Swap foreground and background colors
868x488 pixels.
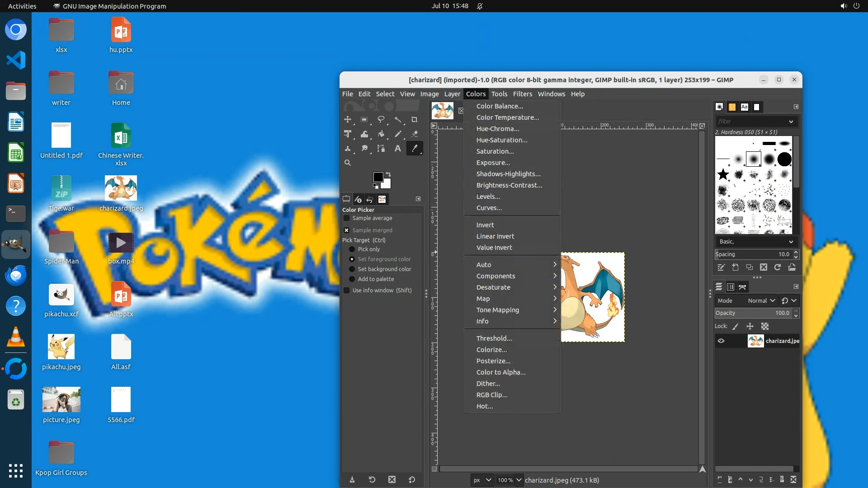(388, 174)
